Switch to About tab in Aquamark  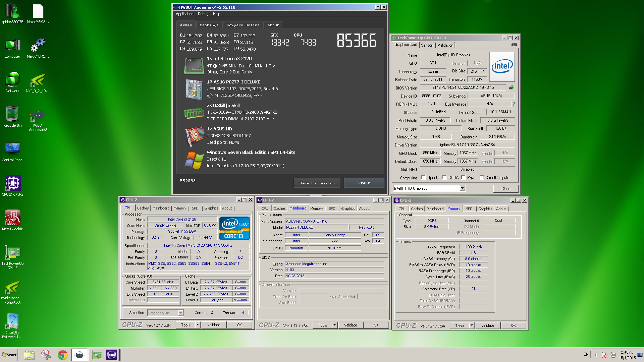click(273, 25)
